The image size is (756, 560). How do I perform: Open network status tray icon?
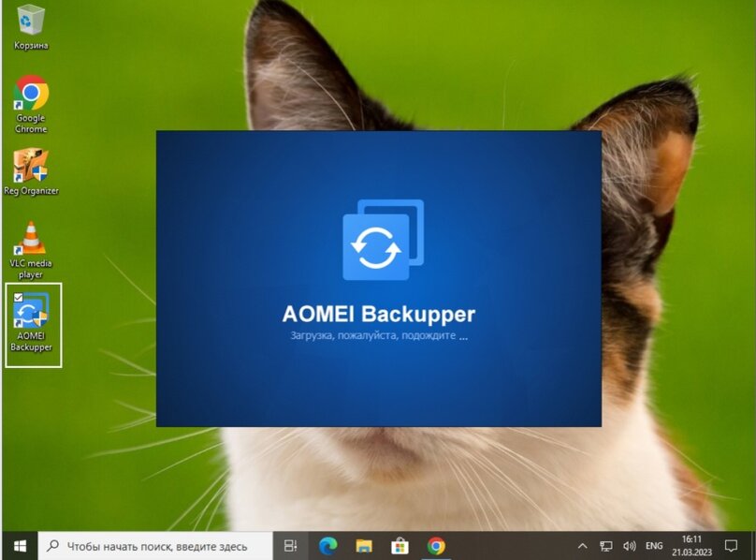605,546
